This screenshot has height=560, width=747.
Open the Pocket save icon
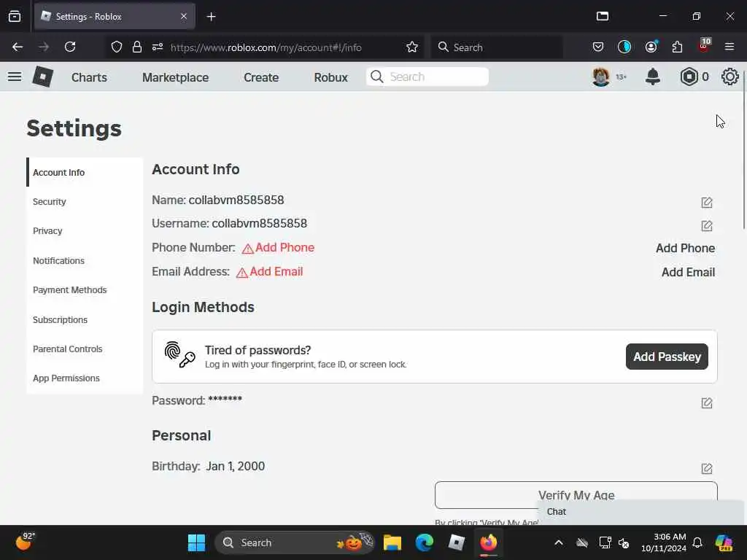pyautogui.click(x=598, y=47)
